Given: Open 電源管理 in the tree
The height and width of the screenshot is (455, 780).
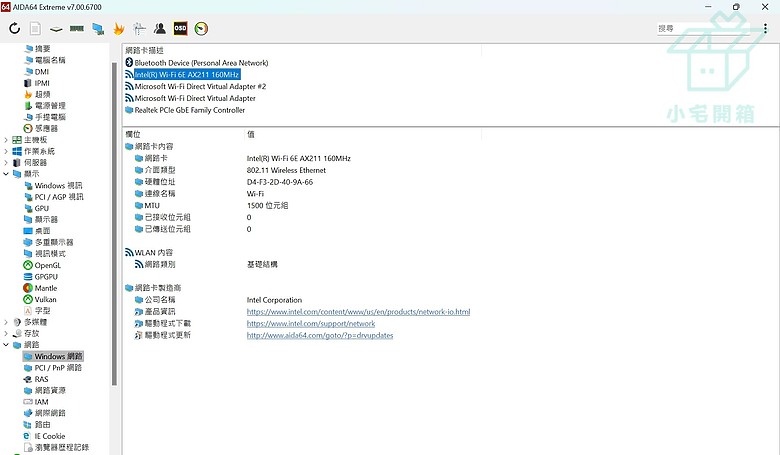Looking at the screenshot, I should (44, 106).
